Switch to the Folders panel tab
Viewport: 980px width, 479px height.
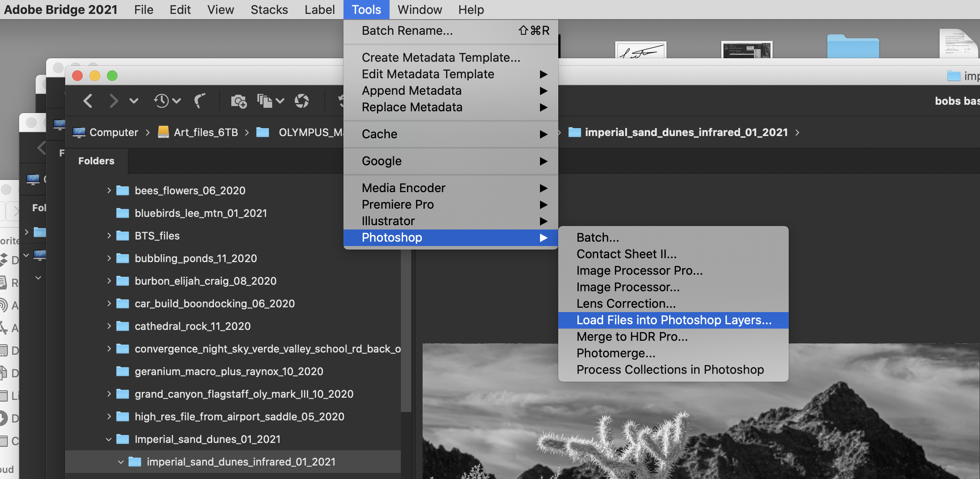click(x=96, y=161)
